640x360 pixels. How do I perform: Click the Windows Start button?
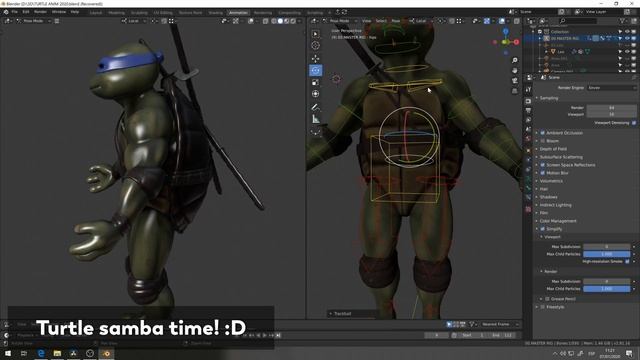pyautogui.click(x=8, y=353)
